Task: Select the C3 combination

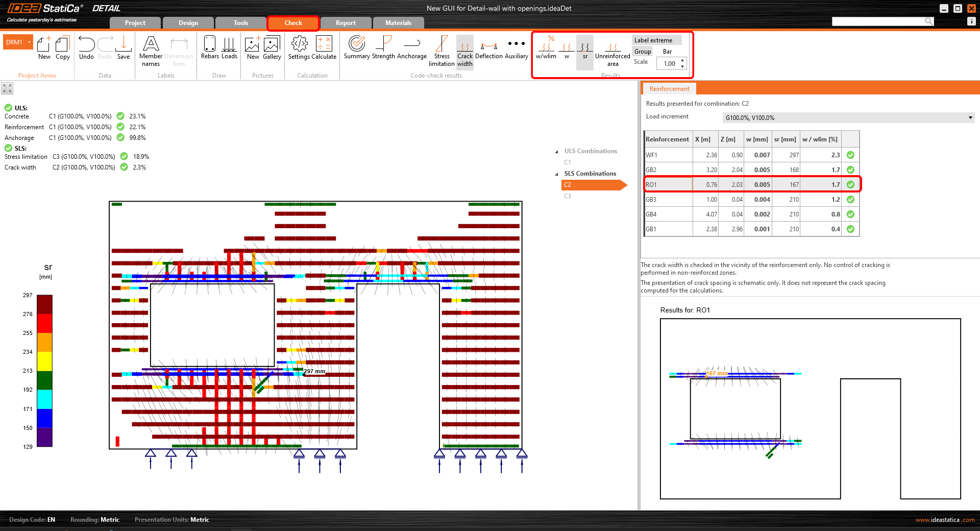Action: (568, 196)
